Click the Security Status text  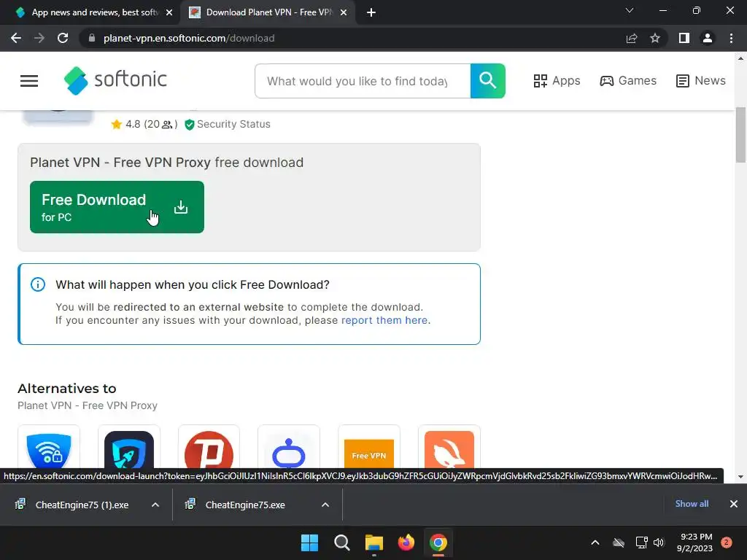pos(233,124)
